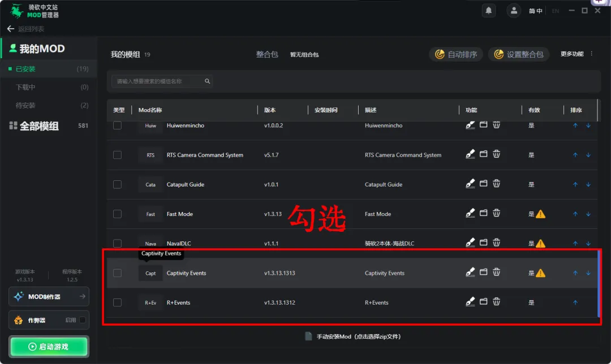The width and height of the screenshot is (611, 364).
Task: Select 待安装 pending install list
Action: (x=49, y=106)
